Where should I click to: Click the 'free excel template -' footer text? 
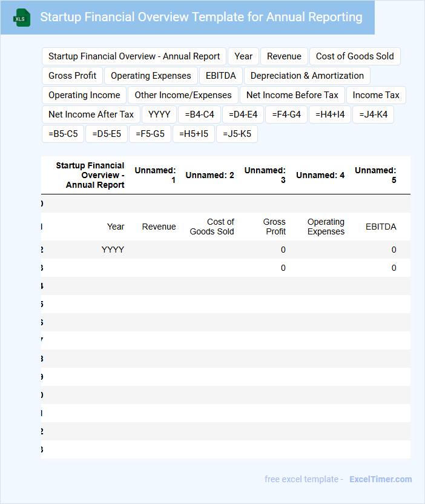point(303,479)
